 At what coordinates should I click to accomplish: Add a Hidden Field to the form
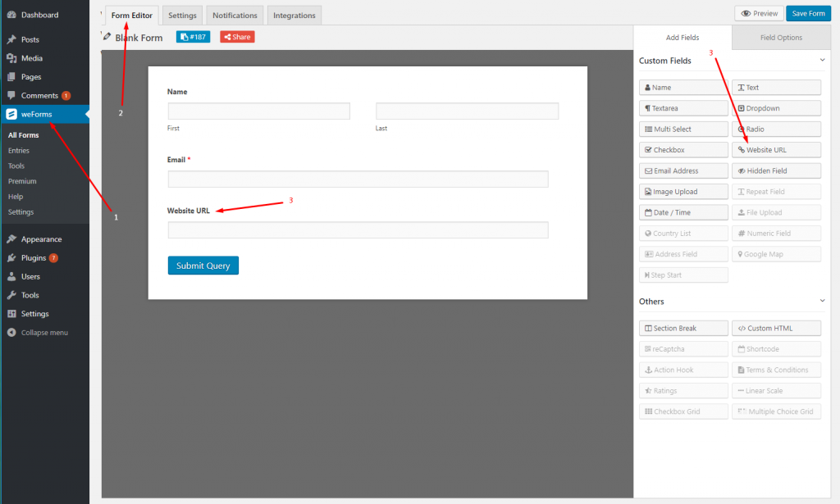click(776, 171)
